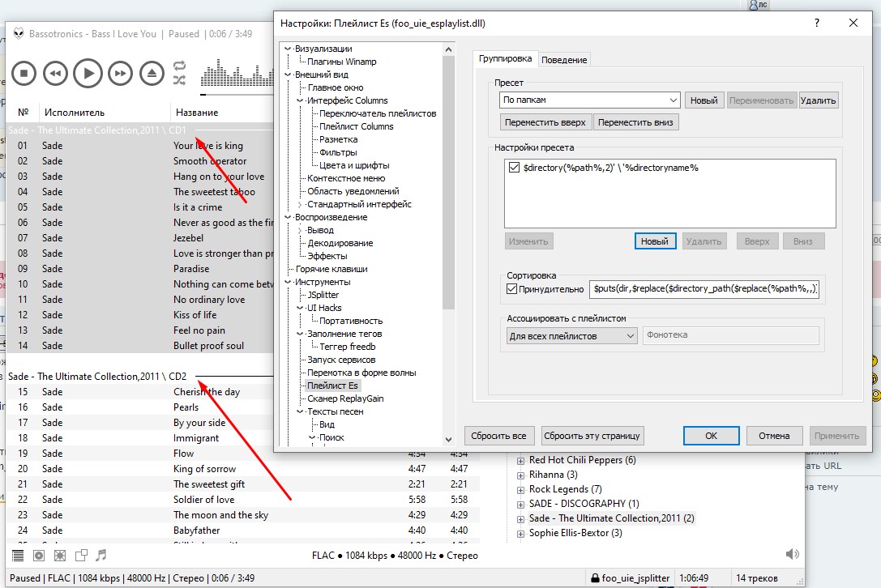Click the Сбросить все button
The width and height of the screenshot is (881, 588).
click(500, 436)
